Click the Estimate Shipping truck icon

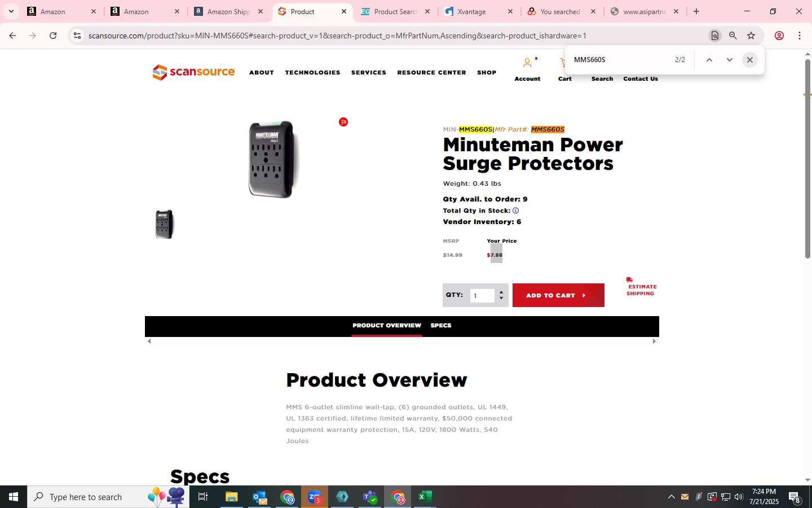point(629,280)
